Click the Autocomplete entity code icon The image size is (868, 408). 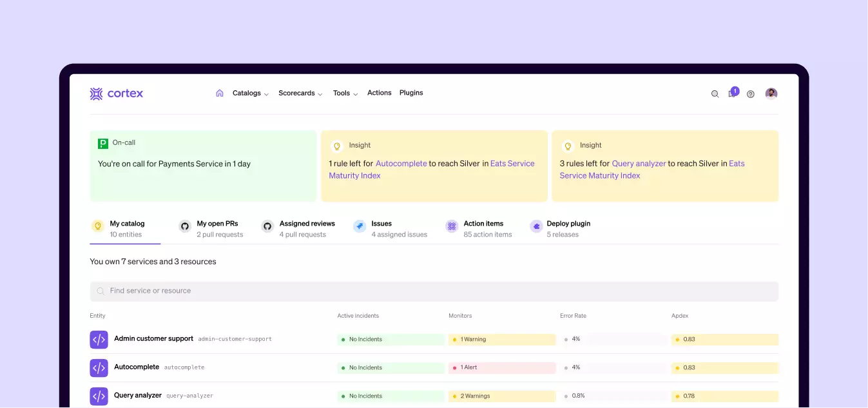(99, 367)
